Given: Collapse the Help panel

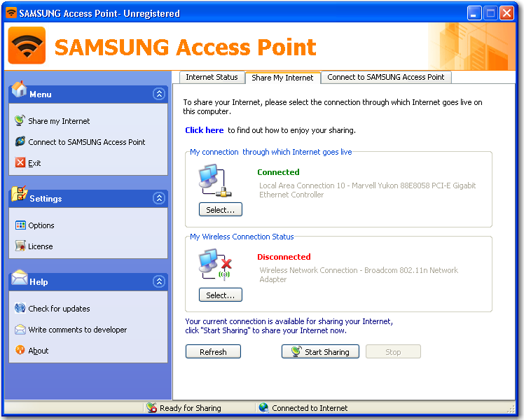Looking at the screenshot, I should [x=159, y=281].
